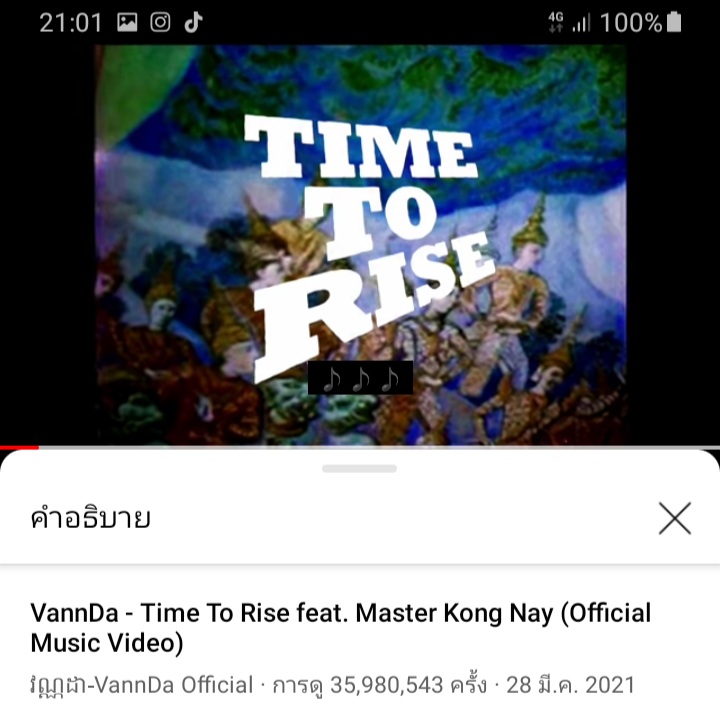The width and height of the screenshot is (720, 717).
Task: Open the VannDa Official channel name
Action: pyautogui.click(x=141, y=685)
